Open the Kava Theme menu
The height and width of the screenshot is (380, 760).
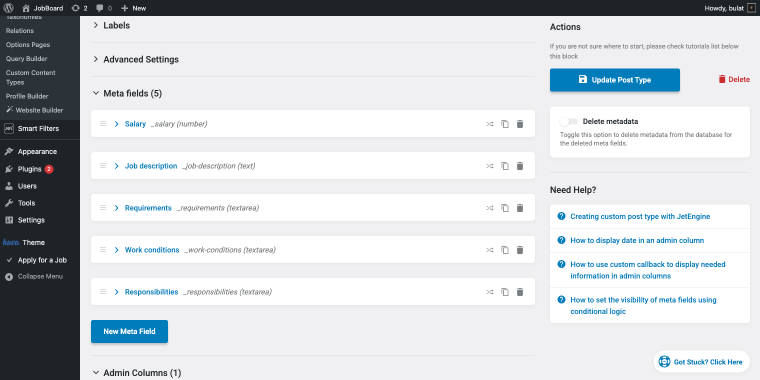(x=24, y=242)
